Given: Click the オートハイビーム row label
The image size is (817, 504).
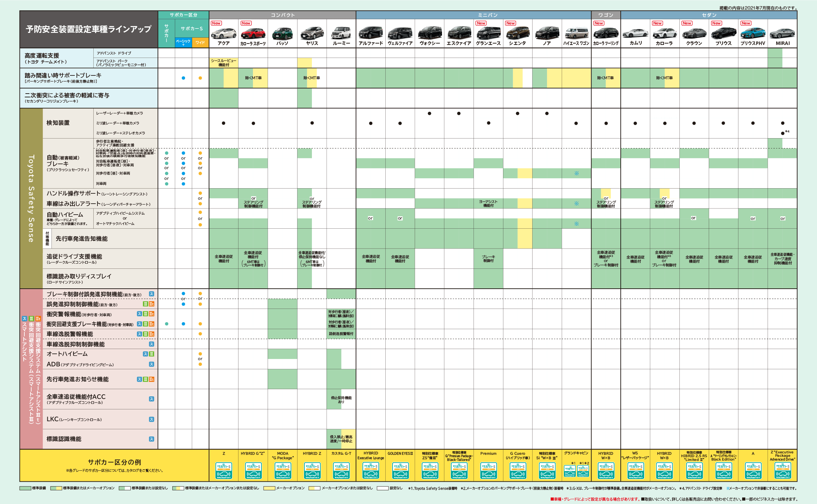Looking at the screenshot, I should [67, 354].
